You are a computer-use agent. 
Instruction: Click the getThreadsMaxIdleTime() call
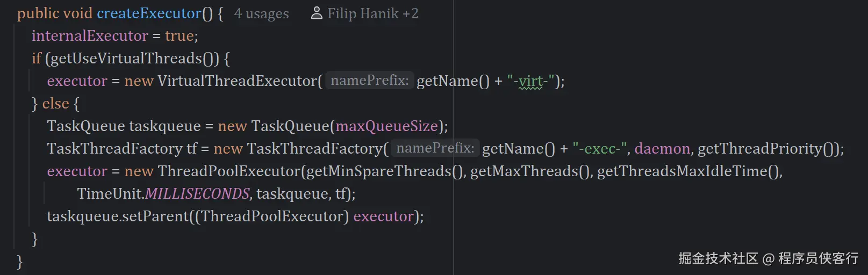pyautogui.click(x=689, y=171)
